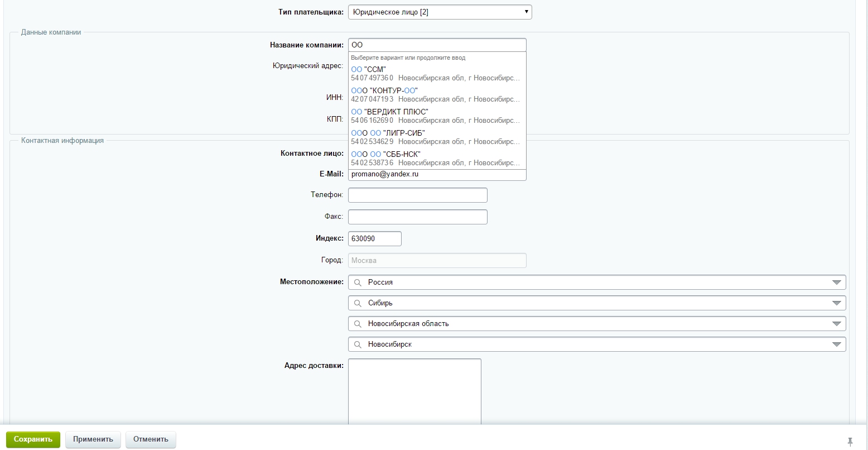The width and height of the screenshot is (868, 450).
Task: Click the magnifier icon in Новосибирск field
Action: pos(358,344)
